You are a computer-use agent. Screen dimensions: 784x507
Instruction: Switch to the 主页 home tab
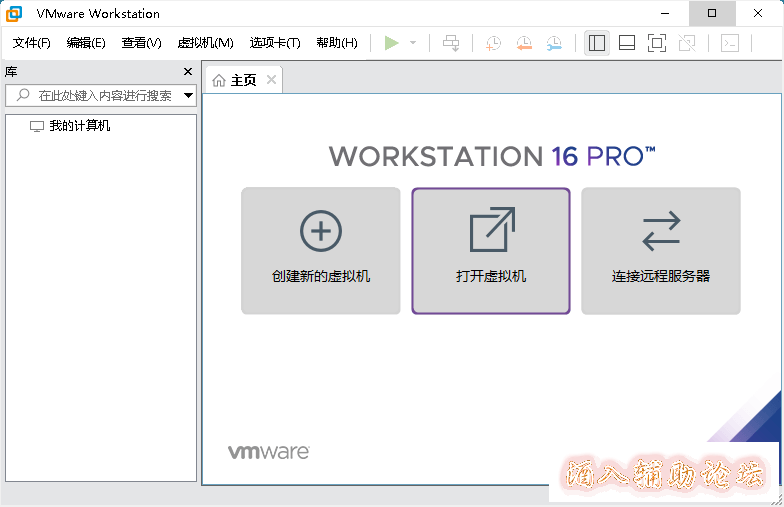pyautogui.click(x=244, y=80)
